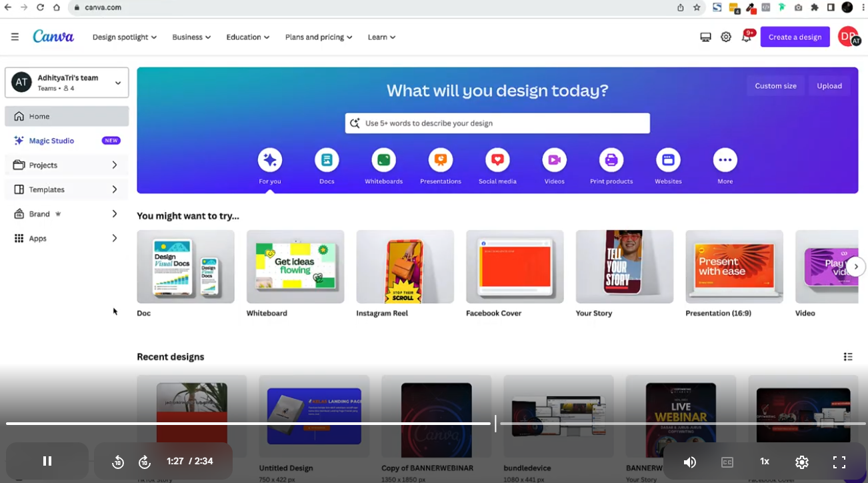This screenshot has width=868, height=483.
Task: Open the Canva hamburger menu
Action: pos(15,37)
